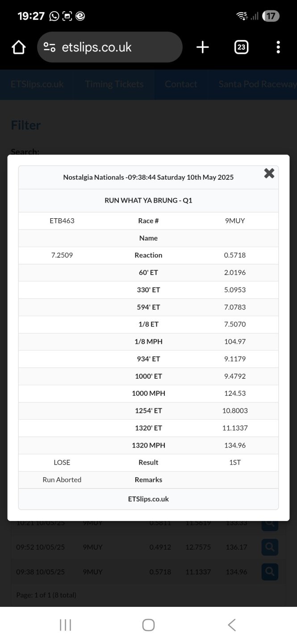Open the Timing Tickets menu item
The width and height of the screenshot is (297, 644).
(114, 84)
